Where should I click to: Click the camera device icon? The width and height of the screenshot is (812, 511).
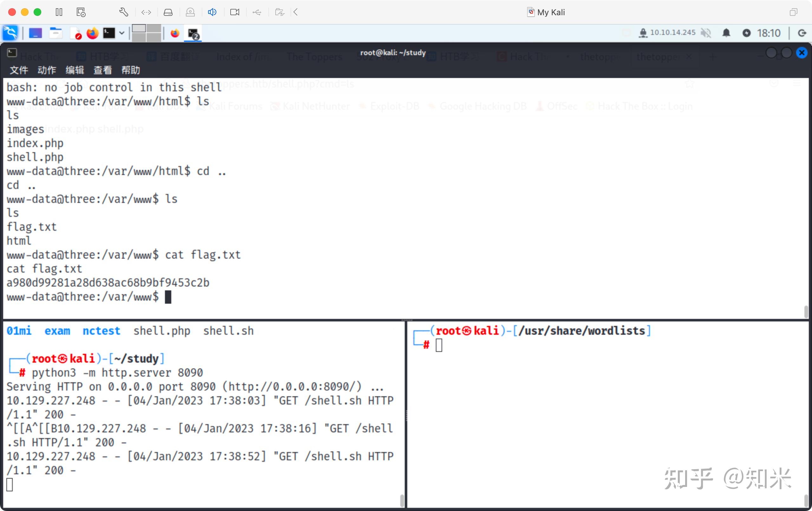[x=235, y=12]
